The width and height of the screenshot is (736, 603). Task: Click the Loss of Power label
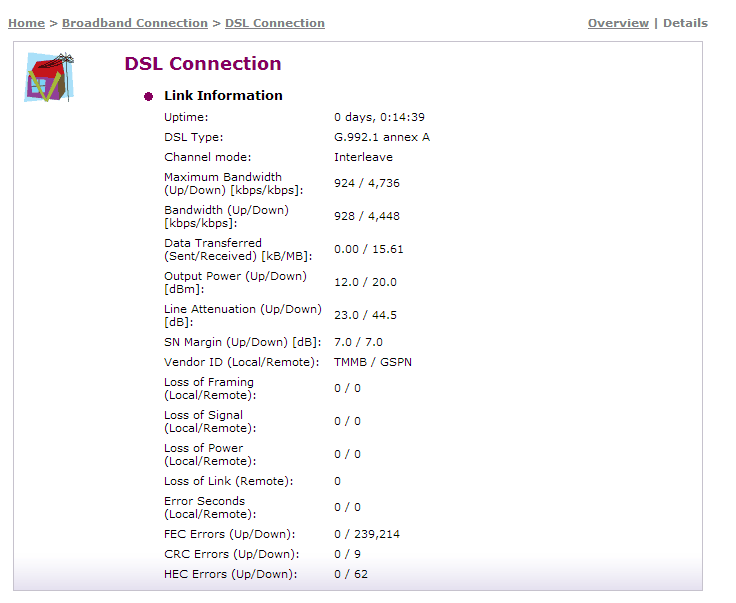coord(210,454)
